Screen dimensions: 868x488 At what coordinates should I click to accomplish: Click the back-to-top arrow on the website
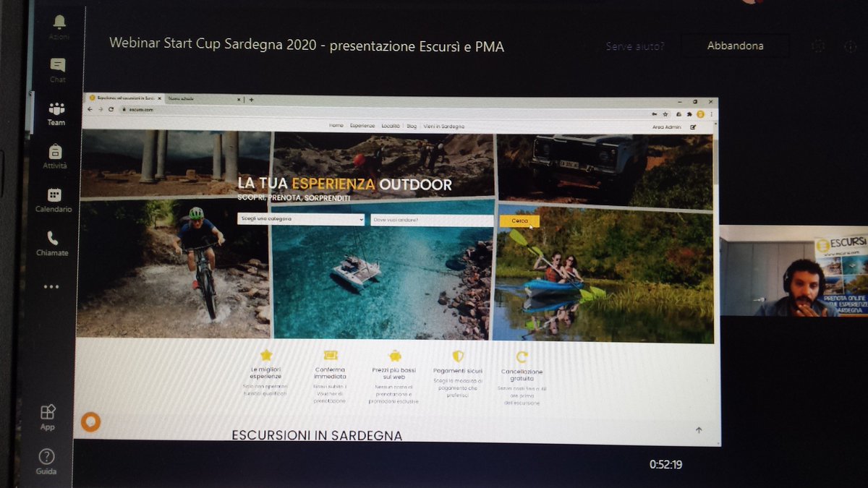(699, 430)
